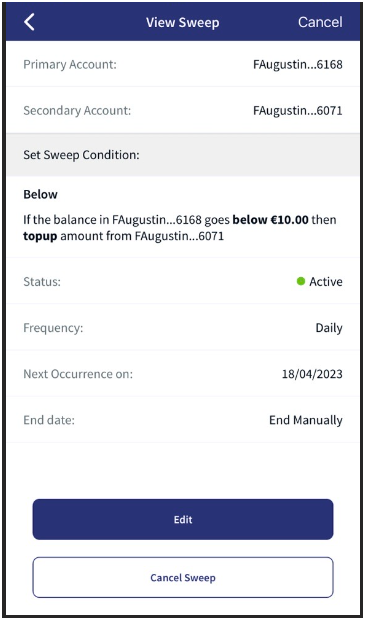Select the Primary Account row

coord(183,64)
